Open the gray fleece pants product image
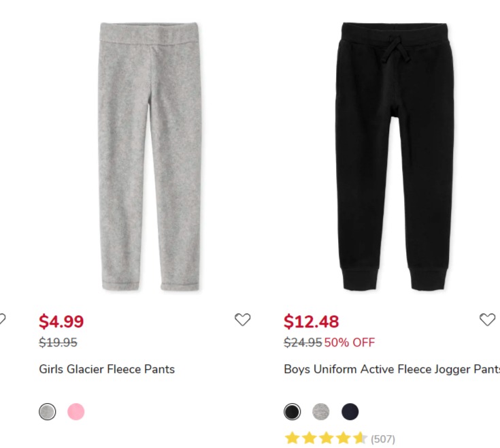Screen dimensions: 500x448 pos(149,157)
